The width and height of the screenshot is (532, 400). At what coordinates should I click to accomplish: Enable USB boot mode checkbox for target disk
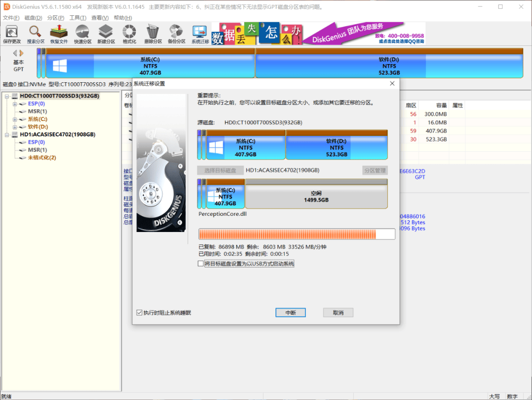coord(200,264)
